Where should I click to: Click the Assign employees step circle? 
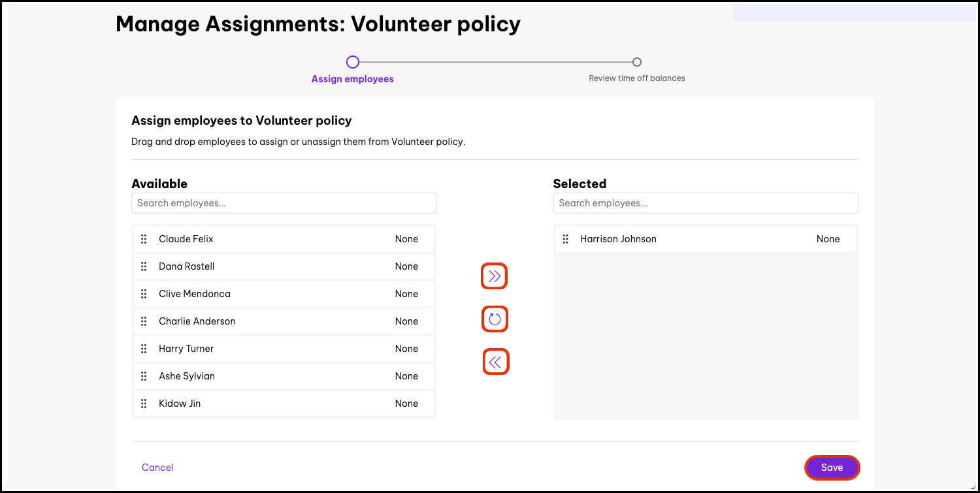pos(353,62)
